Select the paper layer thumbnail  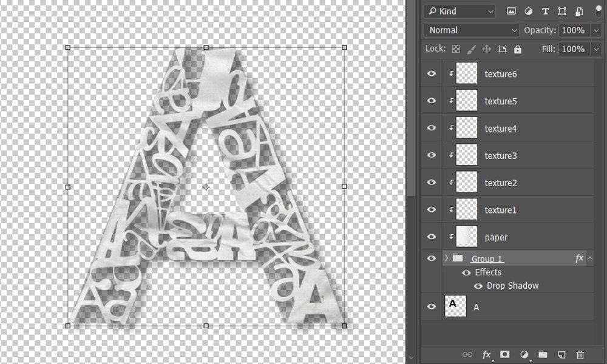pyautogui.click(x=467, y=237)
